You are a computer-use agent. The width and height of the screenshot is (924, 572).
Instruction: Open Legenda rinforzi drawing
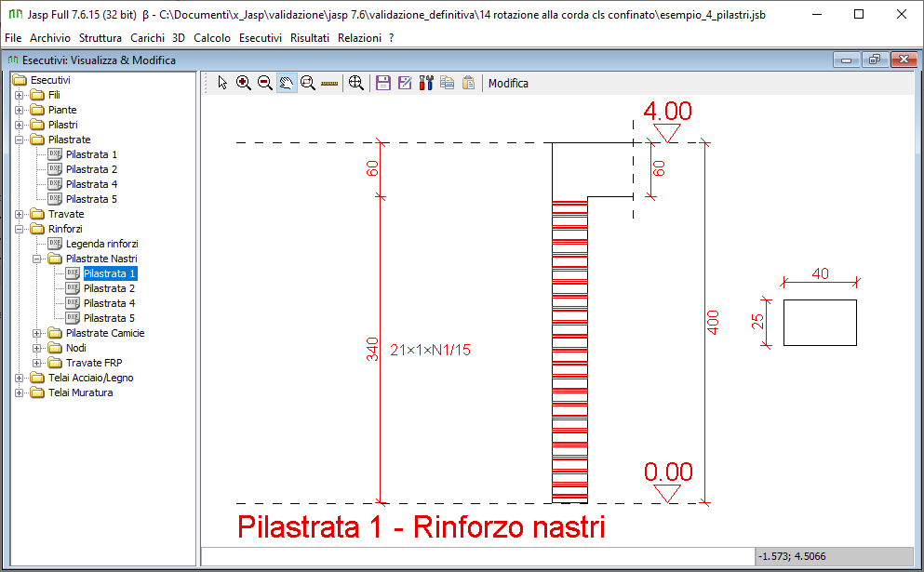[x=102, y=244]
